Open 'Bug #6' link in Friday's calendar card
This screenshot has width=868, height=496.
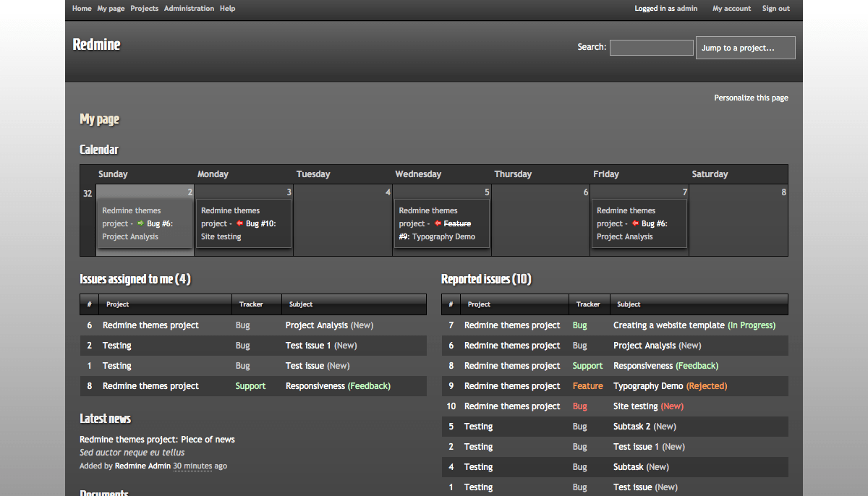[653, 224]
